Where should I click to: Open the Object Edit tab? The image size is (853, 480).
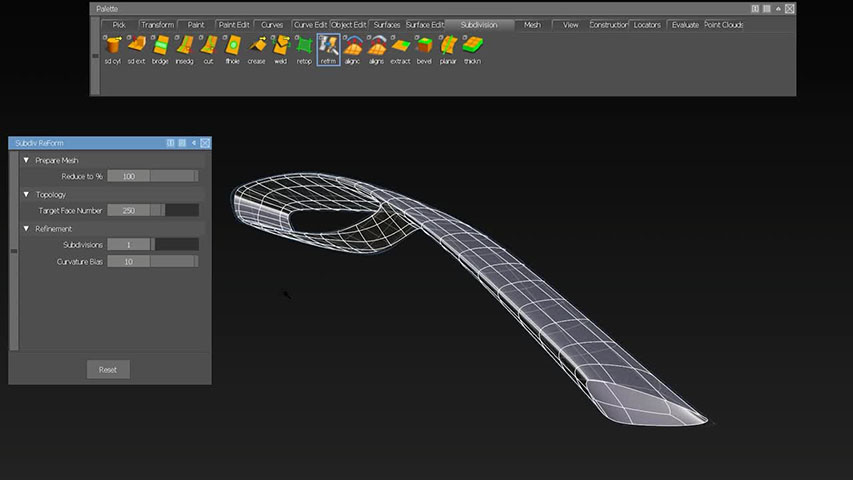coord(349,24)
